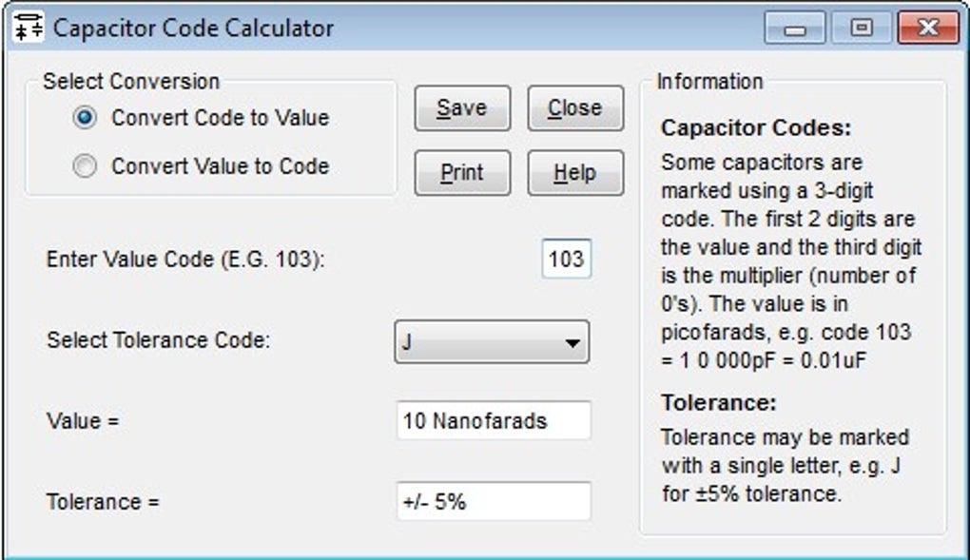
Task: Open the Help button
Action: point(575,173)
